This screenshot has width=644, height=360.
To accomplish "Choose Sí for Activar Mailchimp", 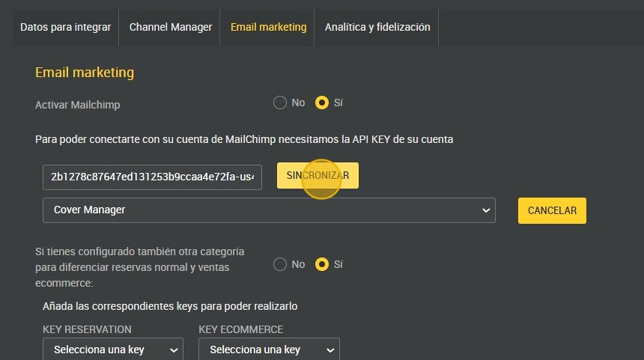I will [322, 103].
